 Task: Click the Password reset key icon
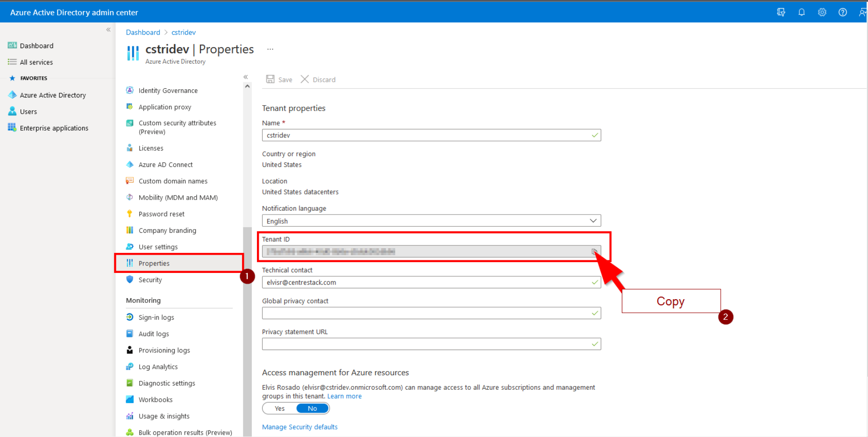click(130, 214)
